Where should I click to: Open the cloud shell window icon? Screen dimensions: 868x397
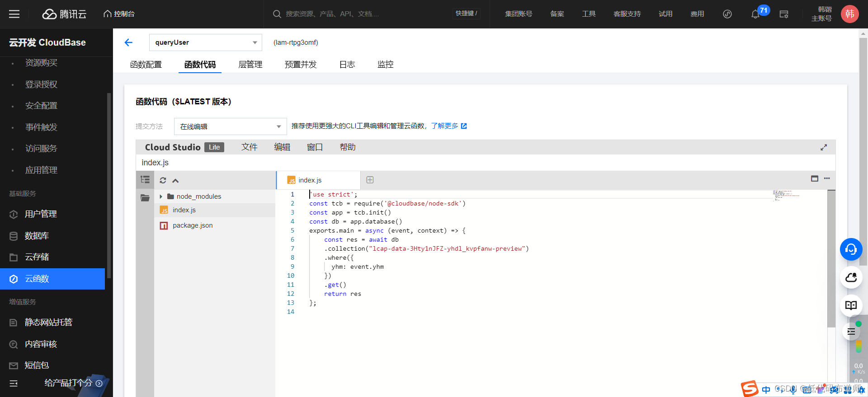(x=784, y=14)
